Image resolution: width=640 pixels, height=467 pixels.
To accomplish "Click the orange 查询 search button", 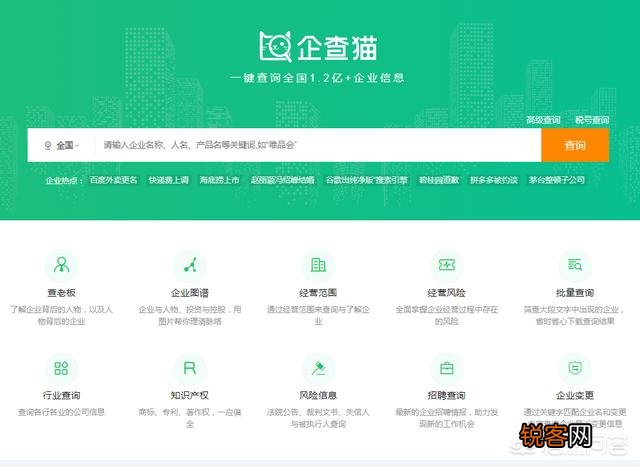I will (575, 145).
